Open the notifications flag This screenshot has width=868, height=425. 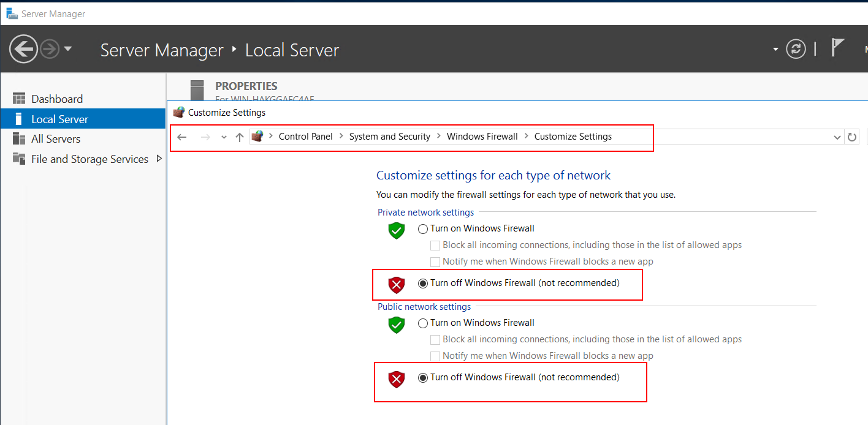[x=837, y=47]
